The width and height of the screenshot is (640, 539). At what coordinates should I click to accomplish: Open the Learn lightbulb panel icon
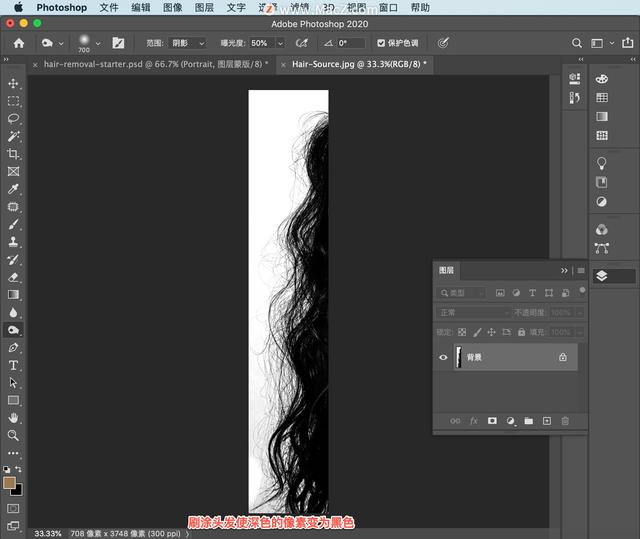pos(602,163)
